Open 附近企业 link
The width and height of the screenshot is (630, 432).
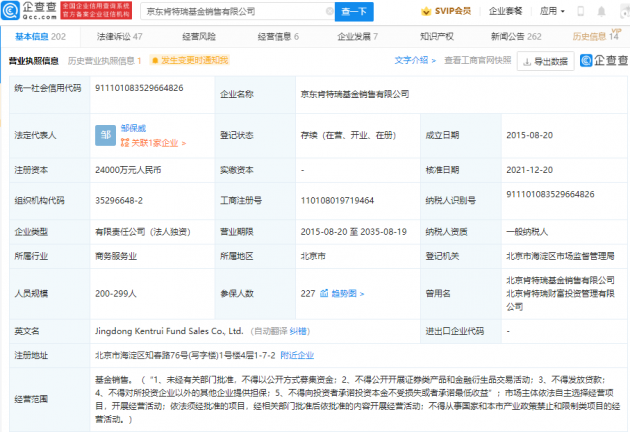tap(297, 355)
